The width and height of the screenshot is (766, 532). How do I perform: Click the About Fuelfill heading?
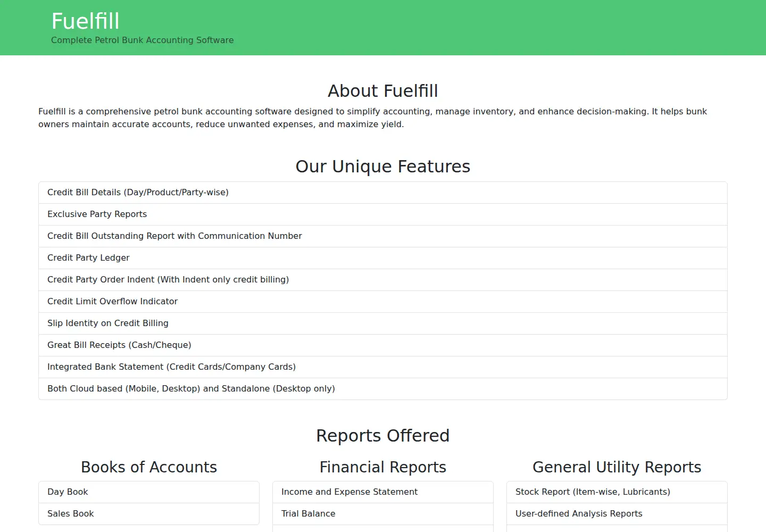[x=383, y=91]
